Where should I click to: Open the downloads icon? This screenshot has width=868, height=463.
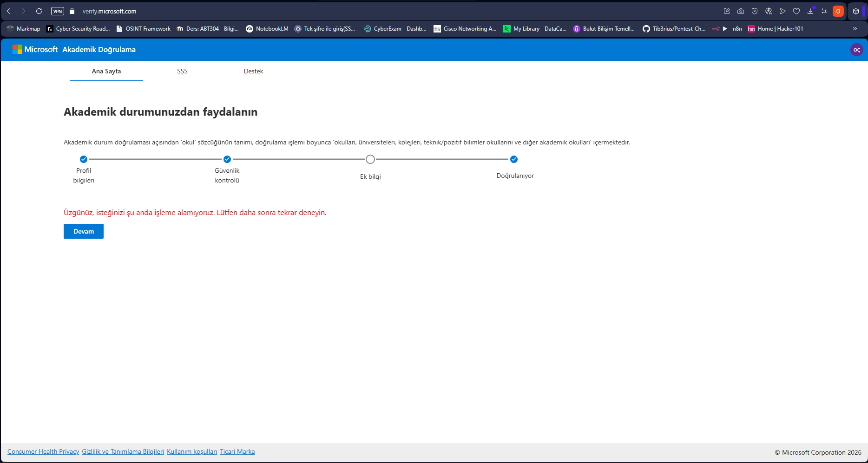(x=810, y=11)
